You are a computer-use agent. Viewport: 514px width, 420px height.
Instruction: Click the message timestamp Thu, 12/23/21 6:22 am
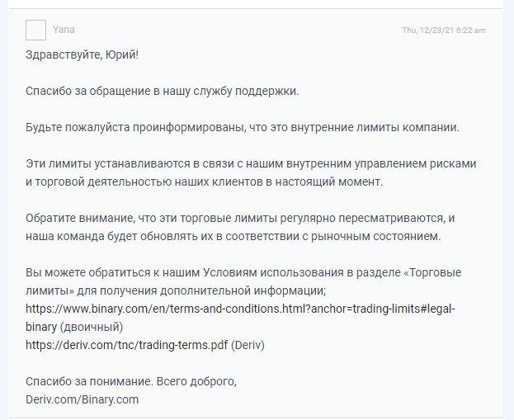[444, 31]
